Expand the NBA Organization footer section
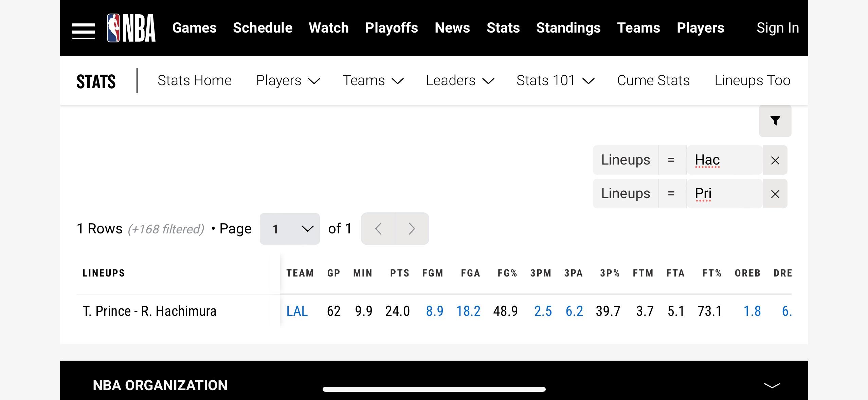 pos(772,385)
